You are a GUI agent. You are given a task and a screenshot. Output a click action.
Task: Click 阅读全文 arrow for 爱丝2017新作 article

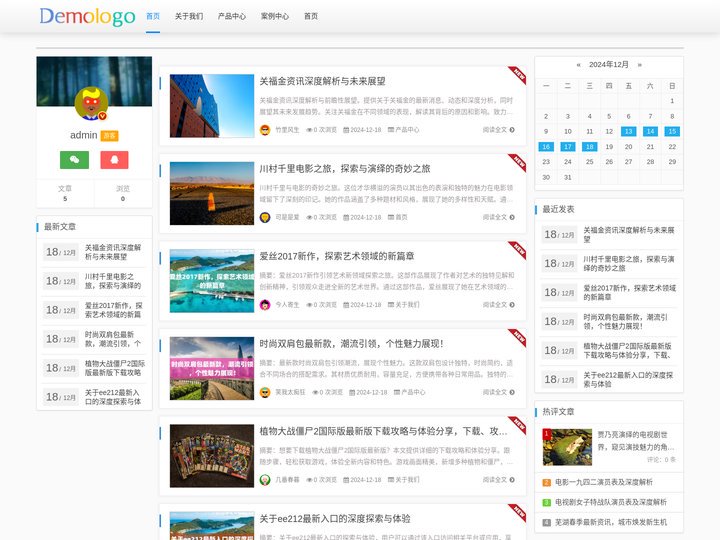498,304
